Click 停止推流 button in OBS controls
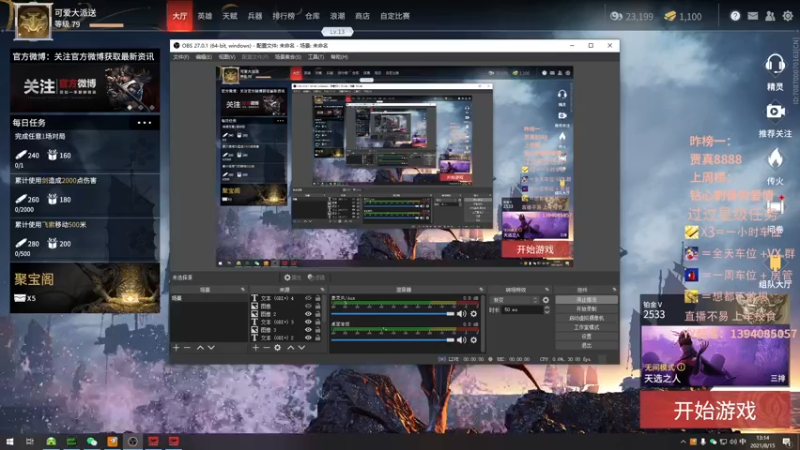The height and width of the screenshot is (450, 800). (586, 299)
